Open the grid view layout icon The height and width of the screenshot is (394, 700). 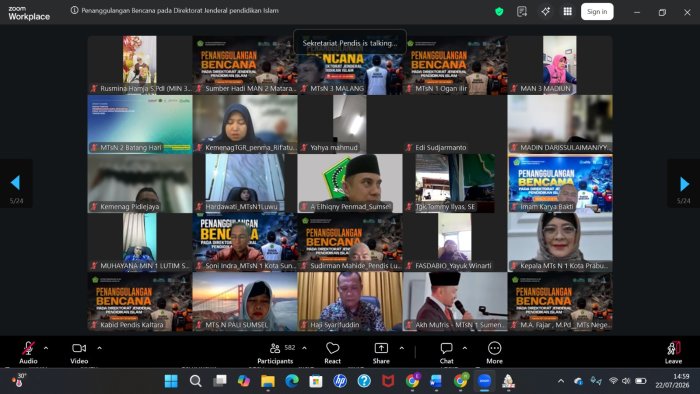[x=567, y=12]
